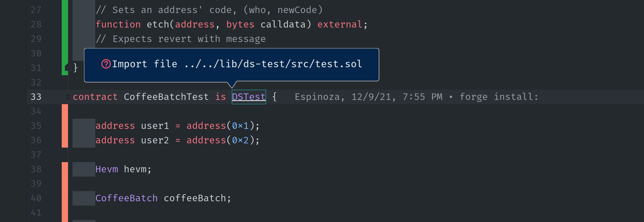Open the underlined DSTest link

[248, 97]
